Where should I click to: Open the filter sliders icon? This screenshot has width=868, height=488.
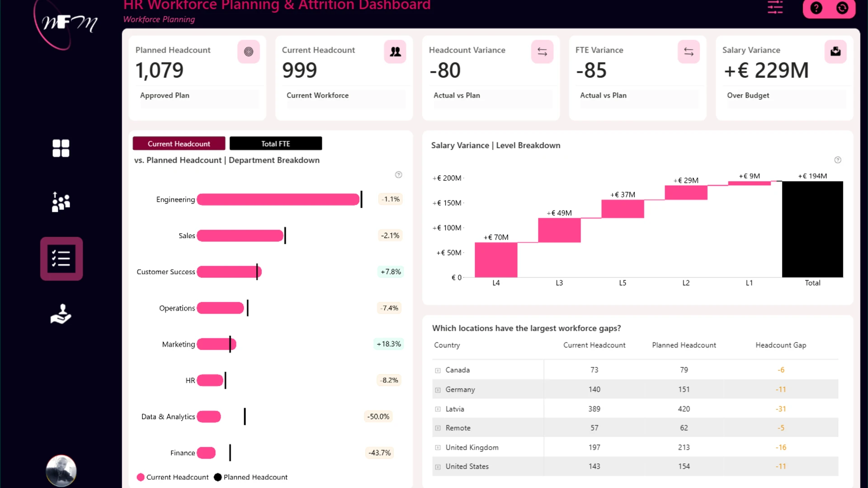[x=775, y=7]
